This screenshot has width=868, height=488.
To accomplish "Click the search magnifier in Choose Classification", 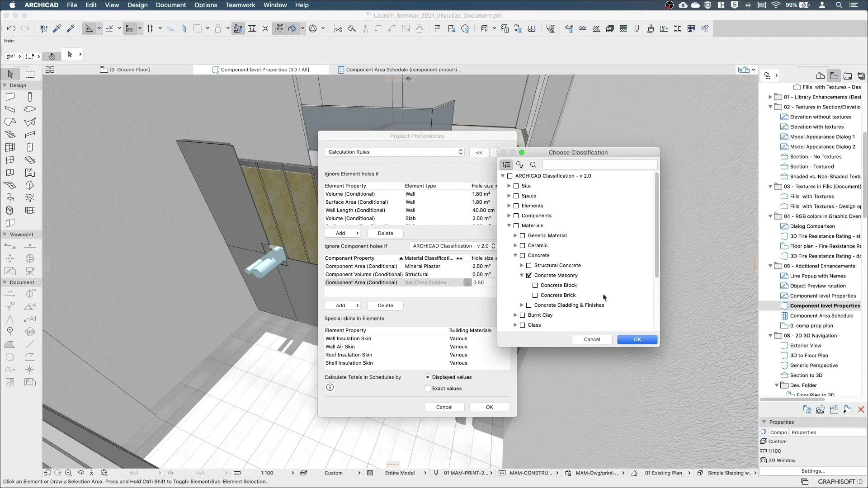I will (x=533, y=165).
